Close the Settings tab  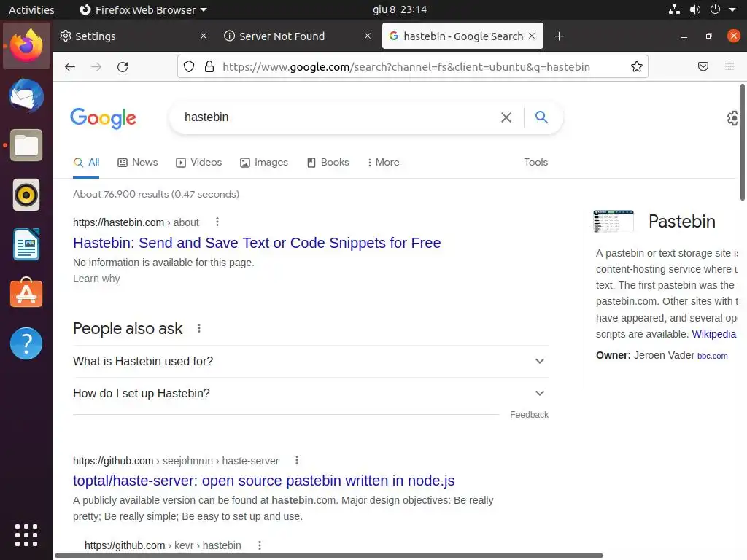pyautogui.click(x=204, y=36)
